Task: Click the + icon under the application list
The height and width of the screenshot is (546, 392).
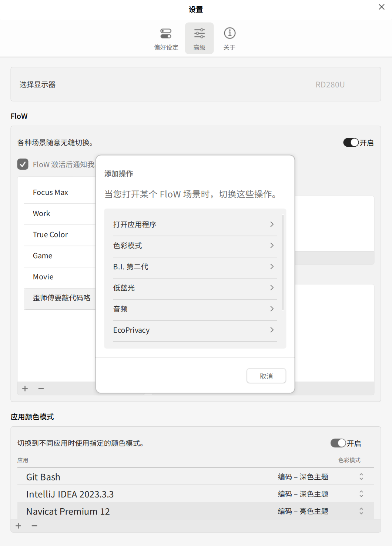Action: tap(18, 526)
